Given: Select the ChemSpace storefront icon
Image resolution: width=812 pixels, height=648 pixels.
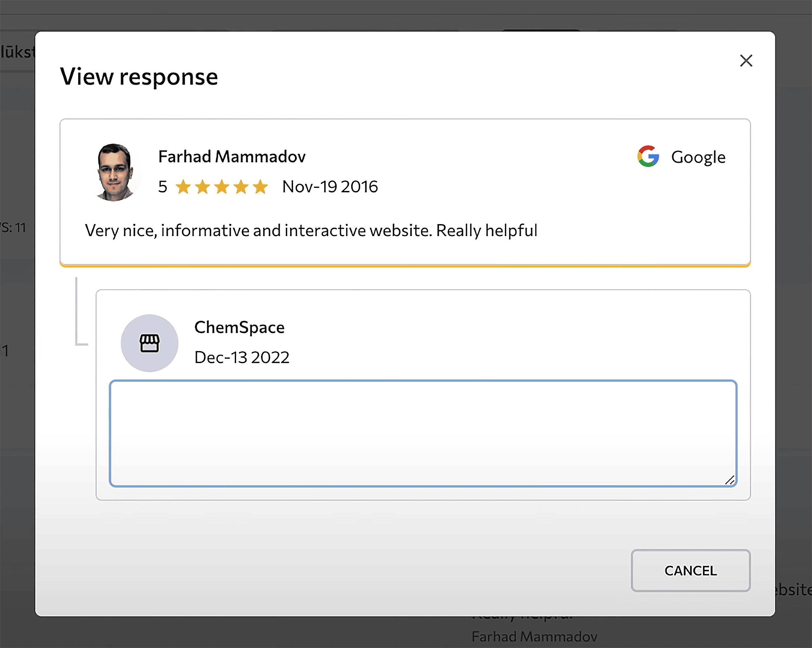Looking at the screenshot, I should (149, 343).
